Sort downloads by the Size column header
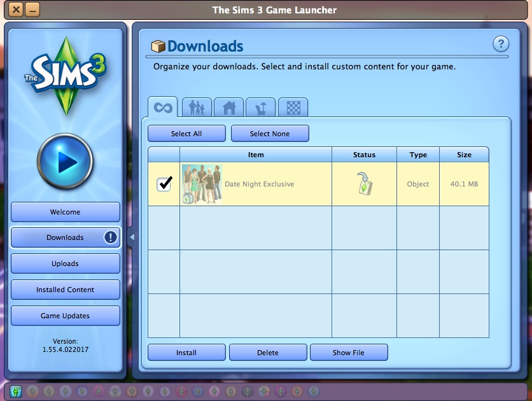 464,155
